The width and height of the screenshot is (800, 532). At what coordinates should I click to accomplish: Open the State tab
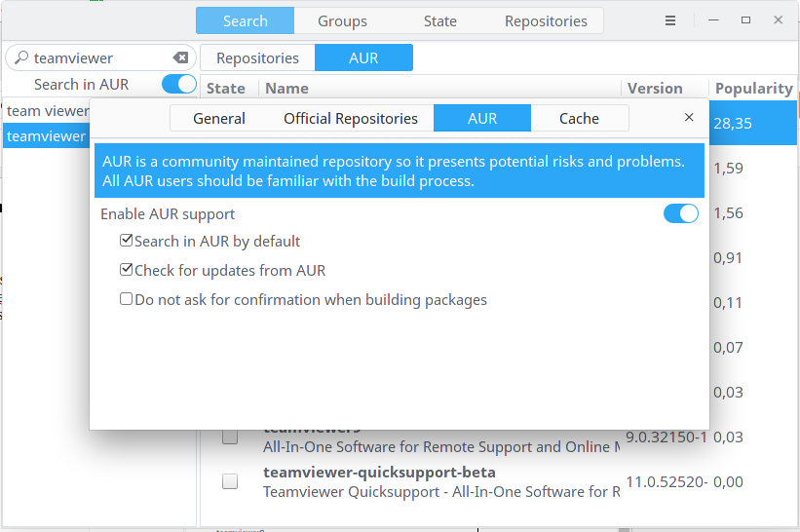point(439,20)
